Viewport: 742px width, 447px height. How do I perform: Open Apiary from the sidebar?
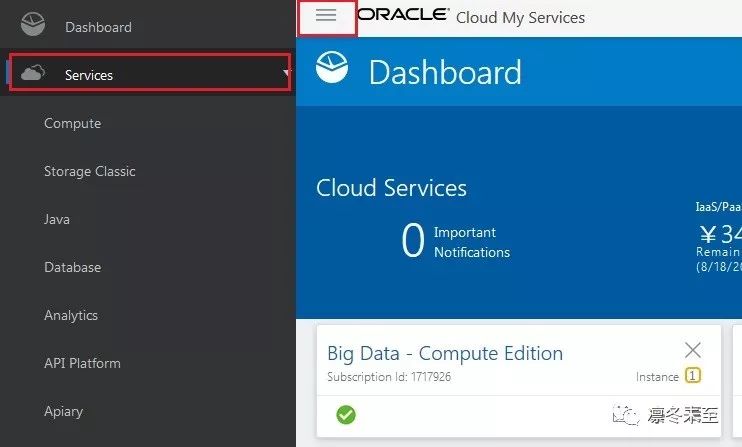point(63,412)
